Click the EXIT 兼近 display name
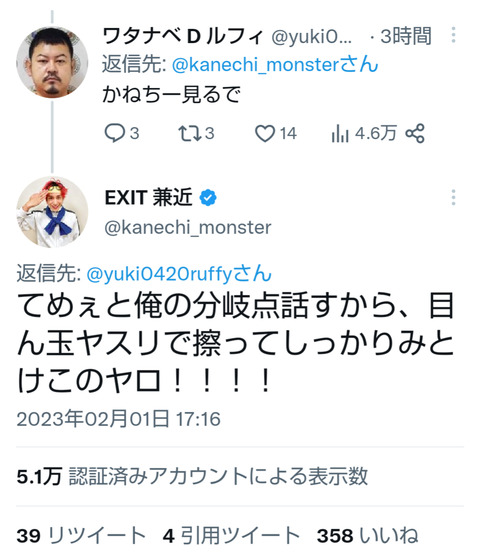This screenshot has width=480, height=560. pos(148,197)
